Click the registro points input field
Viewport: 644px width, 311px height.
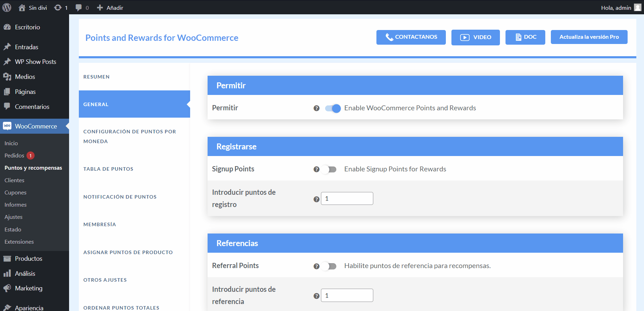click(347, 199)
